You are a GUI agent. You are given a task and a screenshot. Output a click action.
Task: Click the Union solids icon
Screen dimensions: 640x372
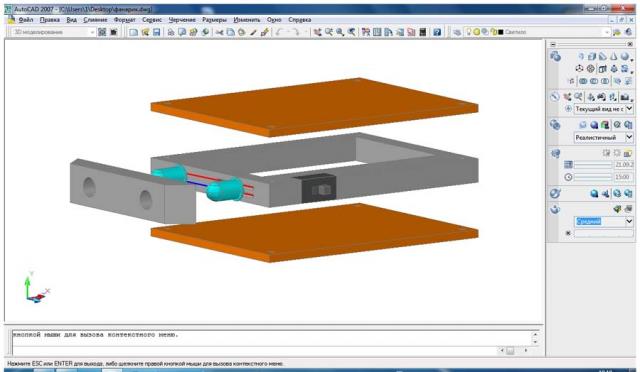point(583,81)
